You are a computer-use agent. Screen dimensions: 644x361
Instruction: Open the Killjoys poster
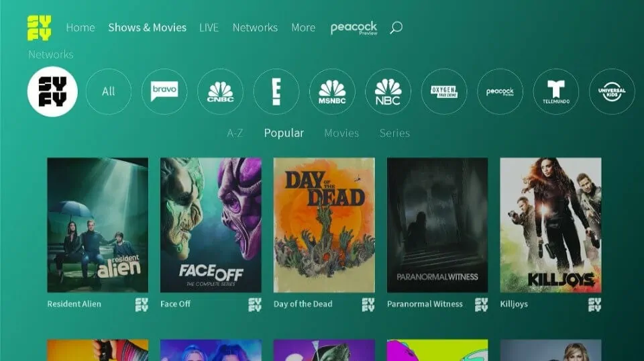550,225
